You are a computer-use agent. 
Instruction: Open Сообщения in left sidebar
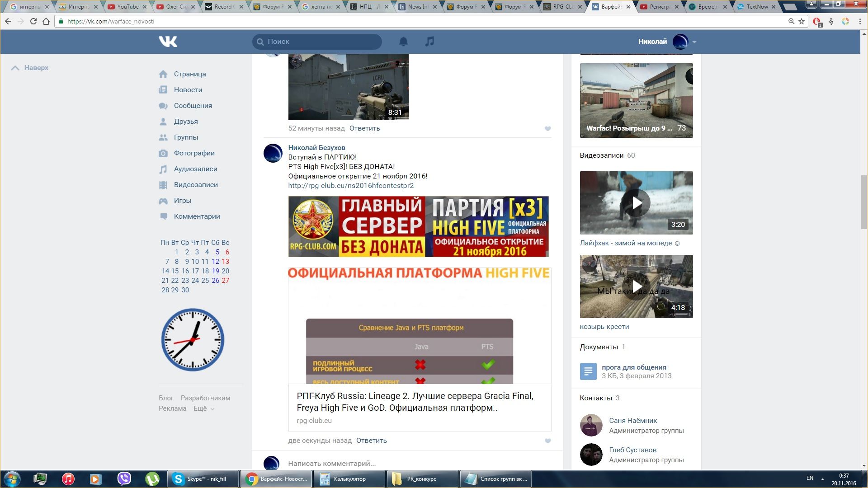[x=193, y=106]
